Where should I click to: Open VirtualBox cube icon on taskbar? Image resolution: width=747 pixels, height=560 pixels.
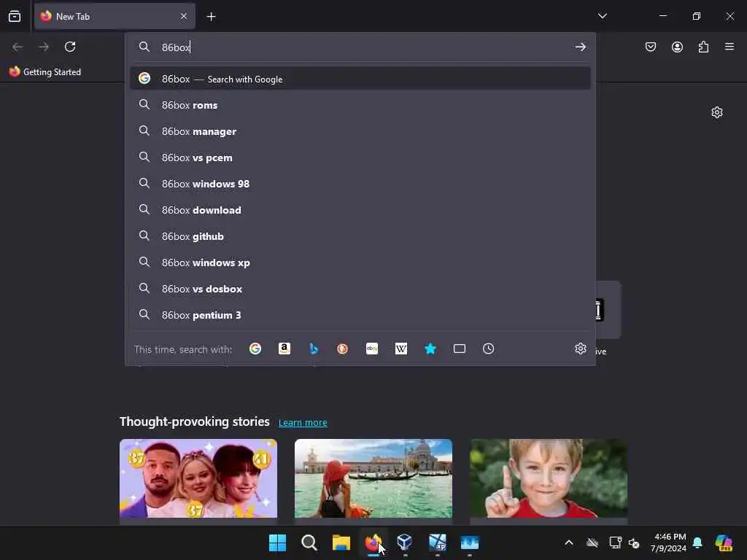click(x=405, y=542)
